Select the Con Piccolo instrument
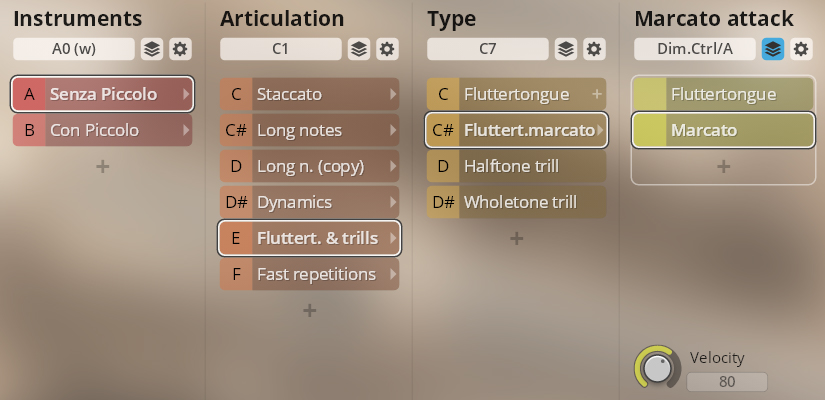Image resolution: width=825 pixels, height=400 pixels. coord(102,130)
